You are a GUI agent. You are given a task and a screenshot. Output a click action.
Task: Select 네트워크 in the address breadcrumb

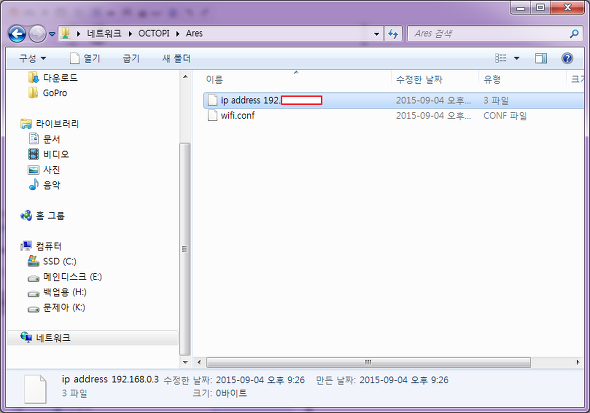point(104,33)
